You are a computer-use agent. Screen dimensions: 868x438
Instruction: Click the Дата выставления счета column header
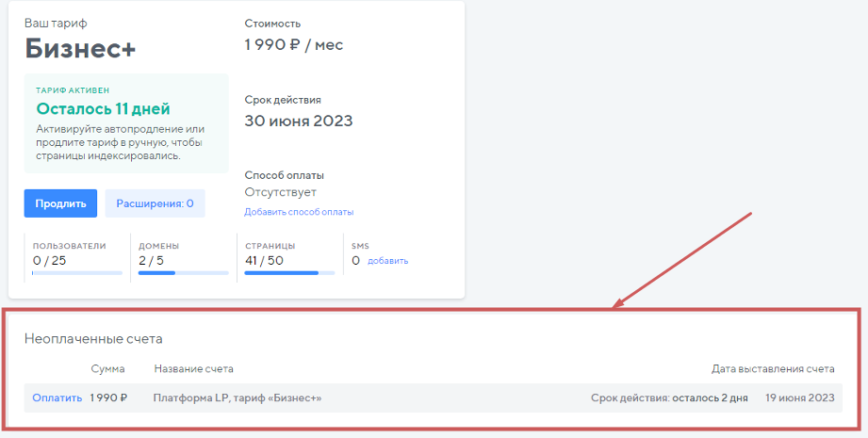tap(772, 369)
